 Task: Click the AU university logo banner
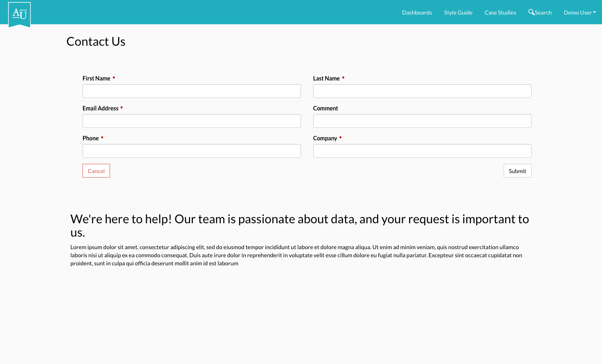[19, 14]
